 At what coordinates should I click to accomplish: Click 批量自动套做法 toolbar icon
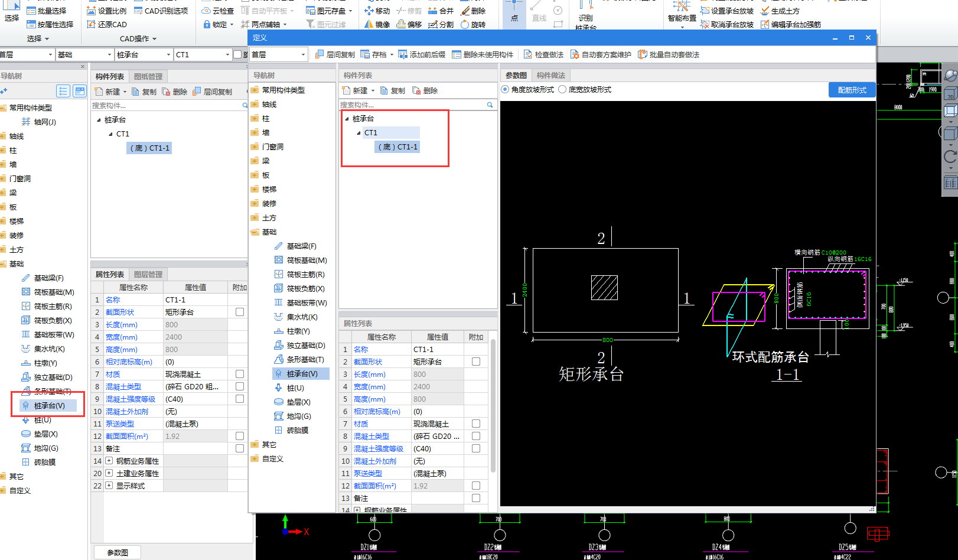643,54
